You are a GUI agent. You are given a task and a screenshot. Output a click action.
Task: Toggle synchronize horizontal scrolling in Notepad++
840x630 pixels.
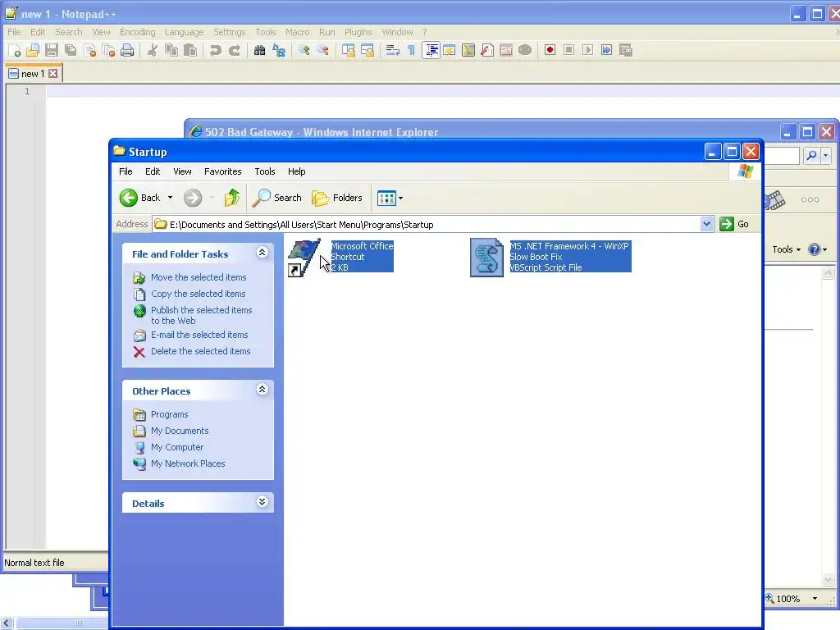(367, 50)
